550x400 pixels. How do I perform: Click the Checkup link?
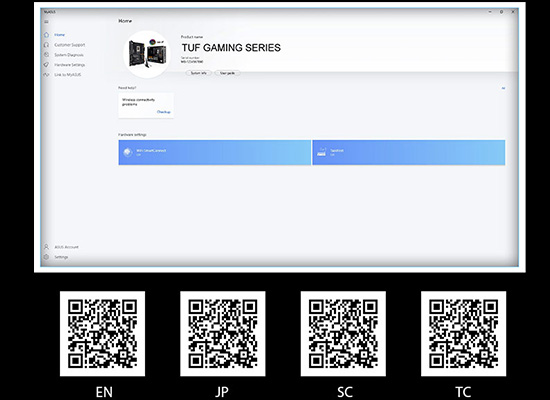[163, 112]
